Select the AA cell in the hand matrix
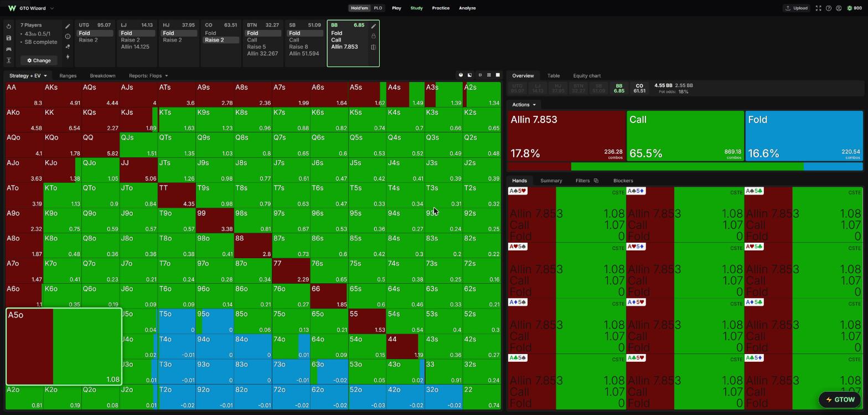Image resolution: width=868 pixels, height=415 pixels. click(24, 95)
